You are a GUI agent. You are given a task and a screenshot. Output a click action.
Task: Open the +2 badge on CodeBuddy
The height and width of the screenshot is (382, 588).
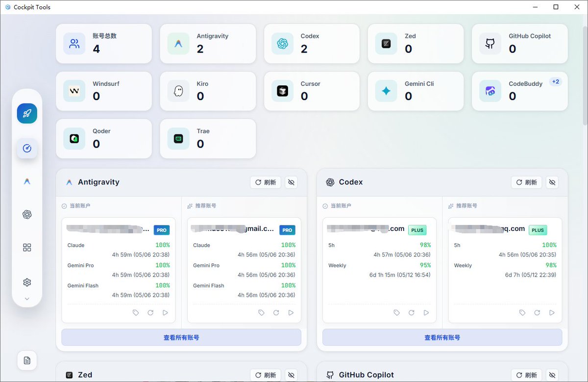555,82
